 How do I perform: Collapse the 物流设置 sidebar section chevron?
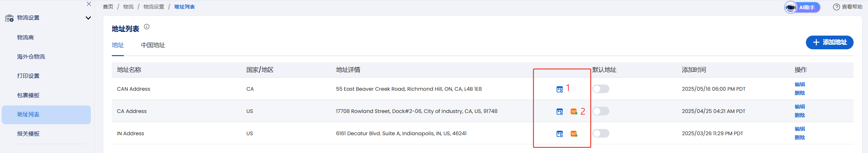point(88,18)
